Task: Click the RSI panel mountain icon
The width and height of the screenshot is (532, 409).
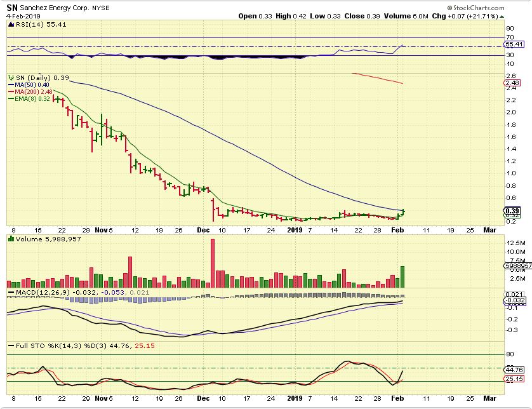Action: point(11,24)
